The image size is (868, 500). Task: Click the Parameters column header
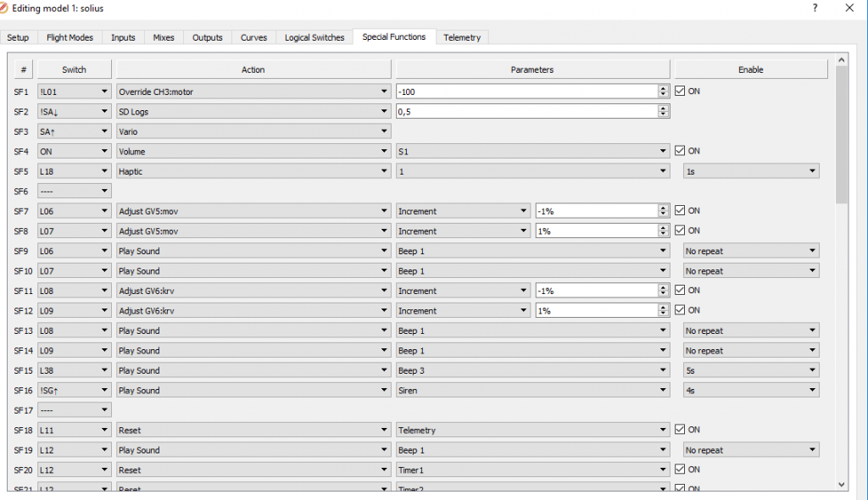(x=531, y=69)
